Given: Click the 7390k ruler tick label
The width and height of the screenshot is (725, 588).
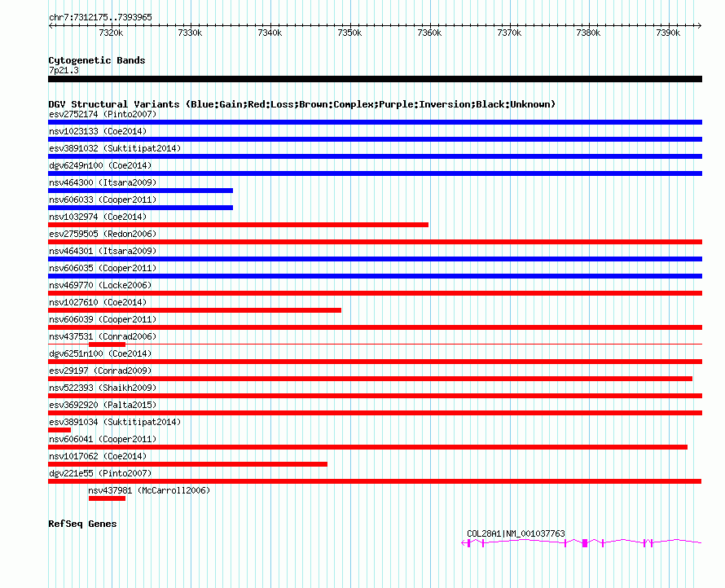Looking at the screenshot, I should pos(668,33).
